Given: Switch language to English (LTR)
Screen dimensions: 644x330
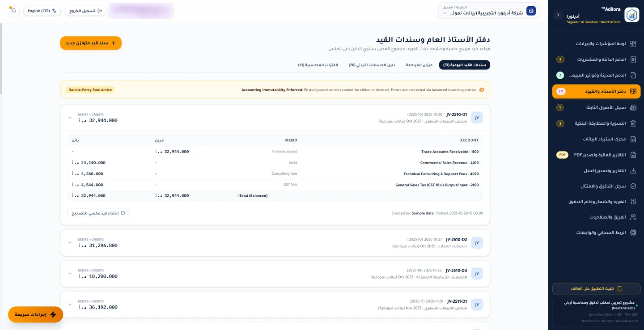Looking at the screenshot, I should coord(42,11).
